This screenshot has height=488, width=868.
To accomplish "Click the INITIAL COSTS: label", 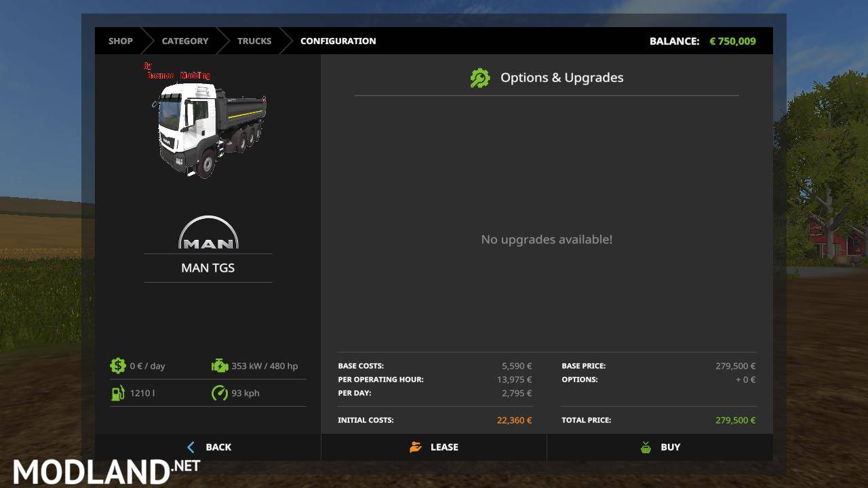I will pyautogui.click(x=366, y=420).
